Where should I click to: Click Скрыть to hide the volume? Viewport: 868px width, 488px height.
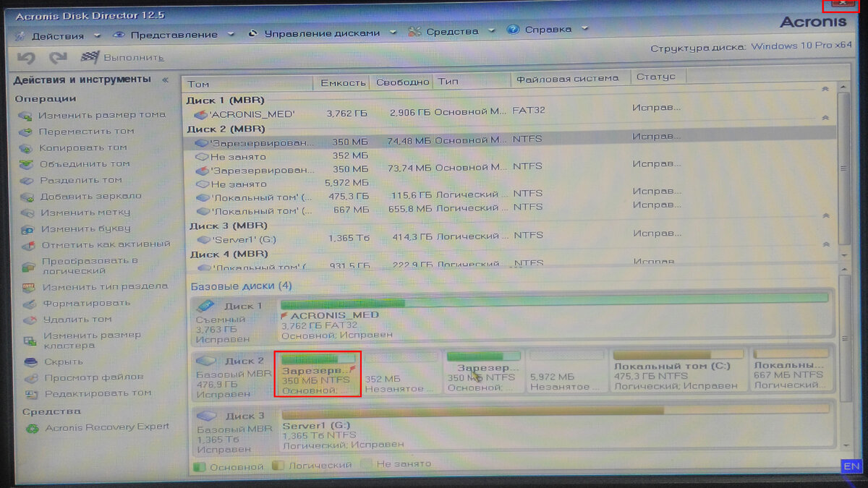pyautogui.click(x=54, y=361)
